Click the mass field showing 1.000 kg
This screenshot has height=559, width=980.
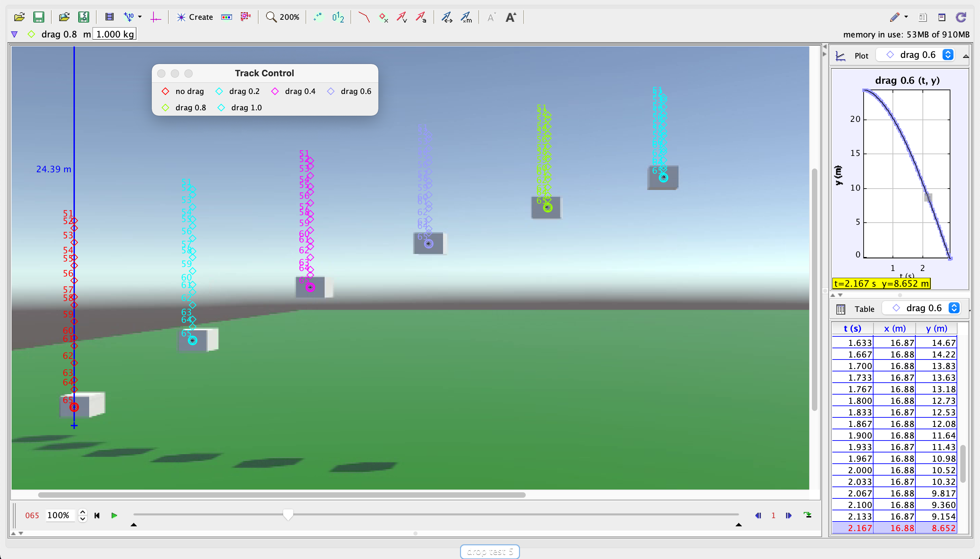click(x=114, y=34)
